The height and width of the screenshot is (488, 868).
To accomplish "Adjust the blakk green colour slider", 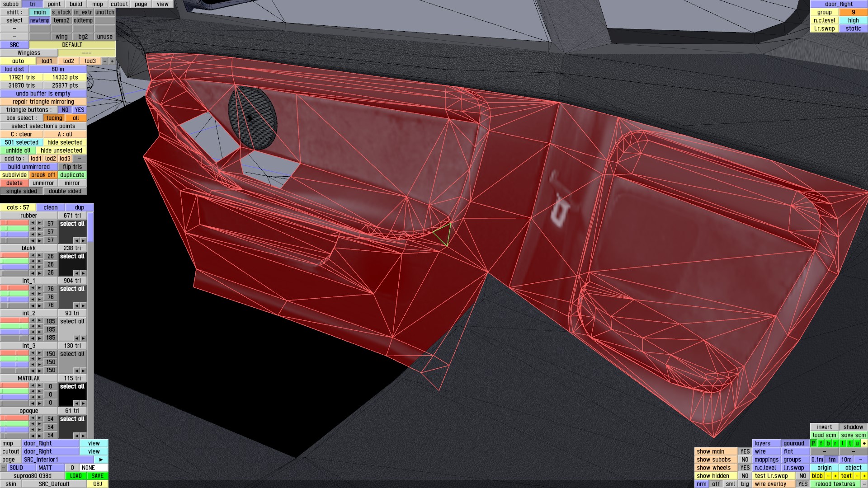I will pyautogui.click(x=14, y=261).
